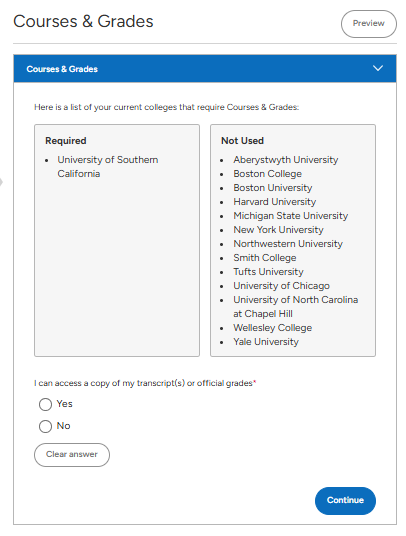Click the Clear answer button
Screen dimensions: 406x536
point(72,455)
